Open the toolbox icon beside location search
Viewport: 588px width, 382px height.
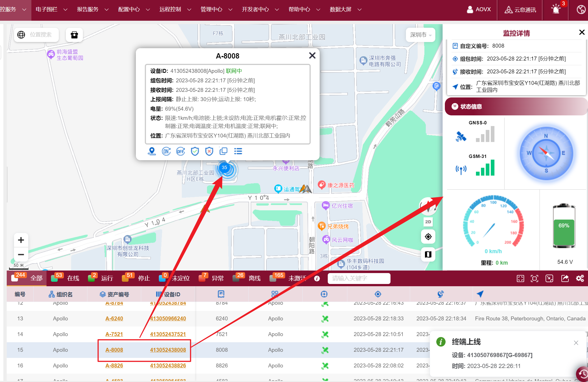74,35
